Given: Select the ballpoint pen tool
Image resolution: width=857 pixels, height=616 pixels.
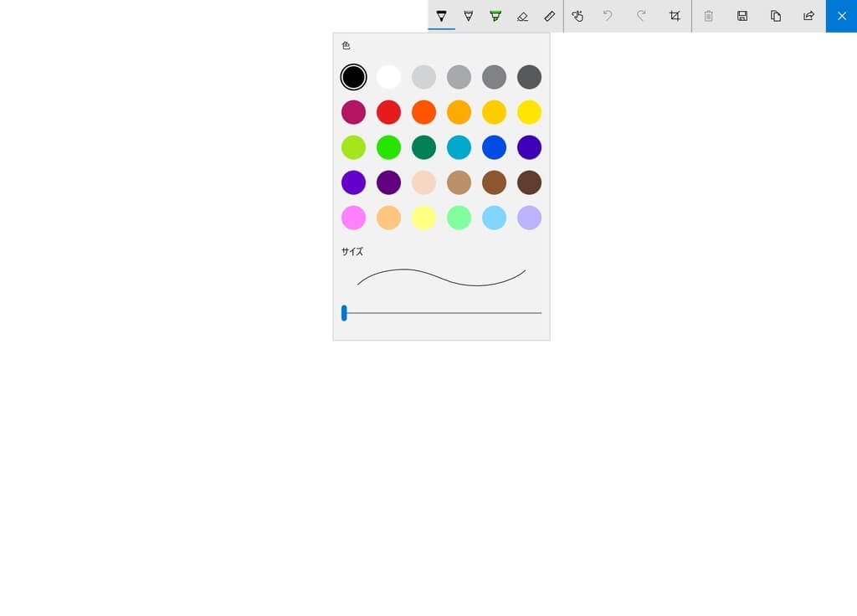Looking at the screenshot, I should (x=441, y=16).
